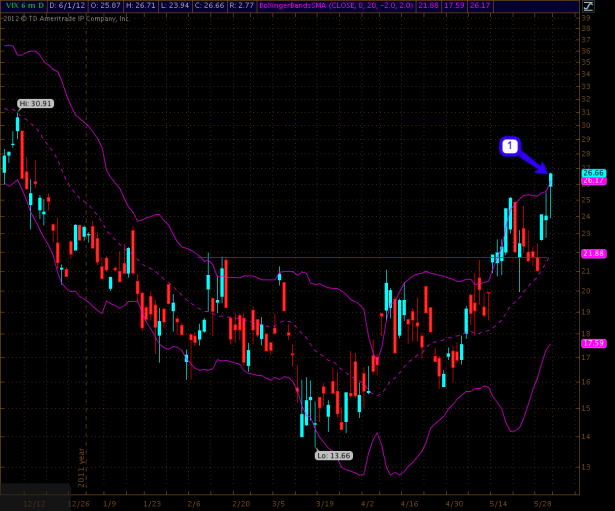Click the date field D: 6/1/12
The width and height of the screenshot is (615, 511).
[x=65, y=6]
